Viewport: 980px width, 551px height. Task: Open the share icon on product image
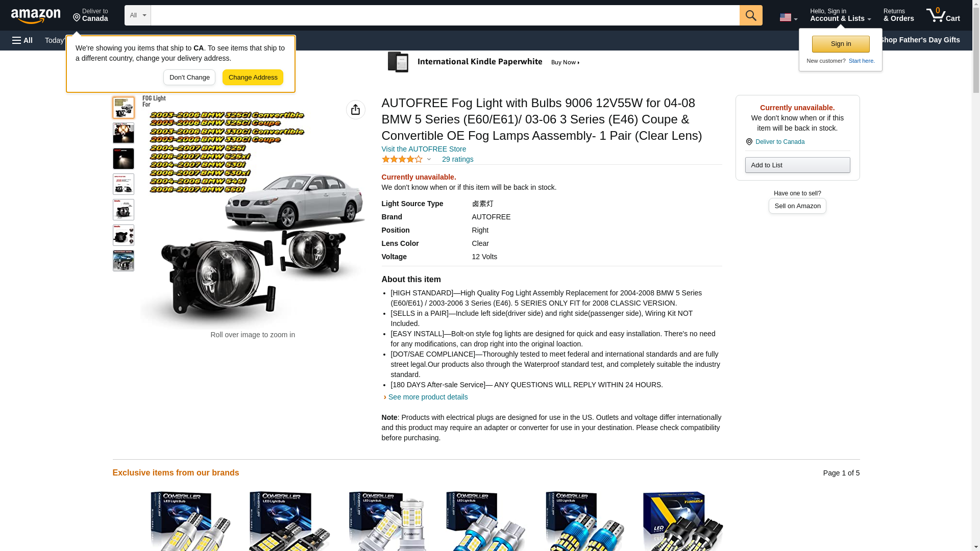click(x=355, y=110)
